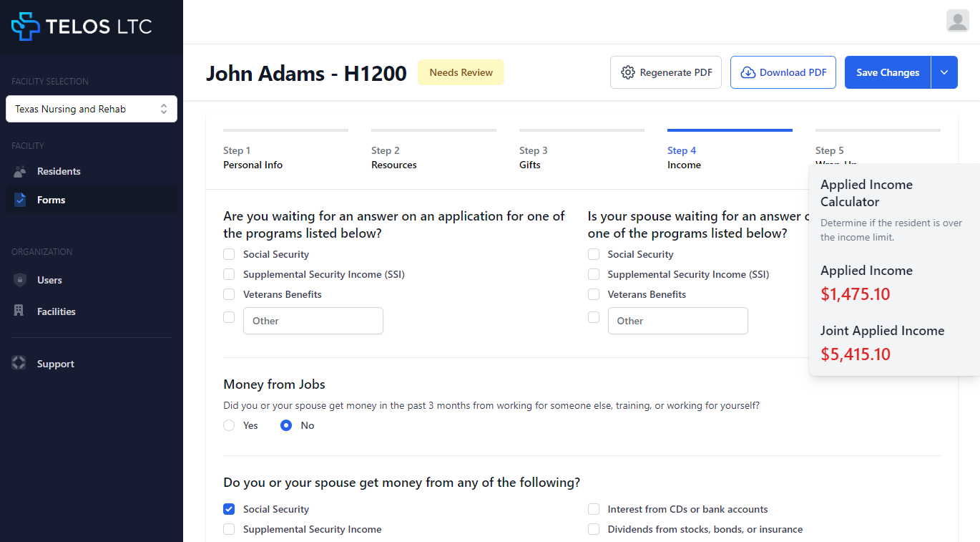This screenshot has width=980, height=542.
Task: Open Residents via its people icon
Action: coord(20,171)
